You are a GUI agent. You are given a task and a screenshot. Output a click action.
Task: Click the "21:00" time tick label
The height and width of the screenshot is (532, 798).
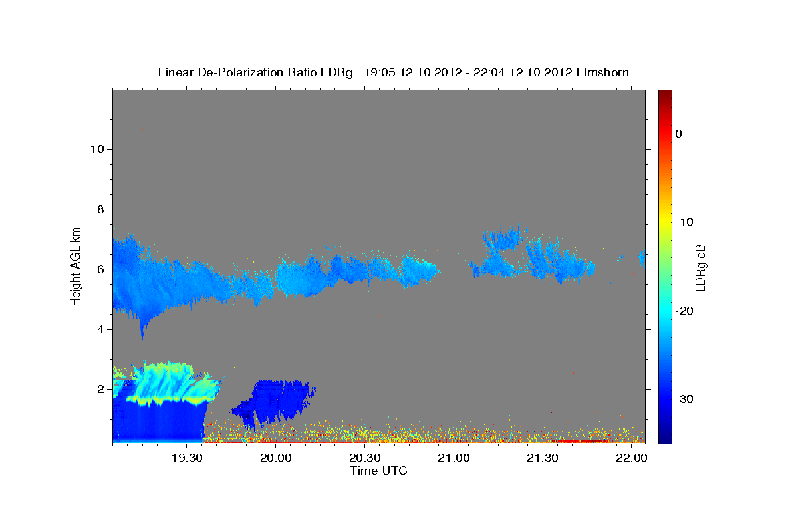(x=454, y=458)
